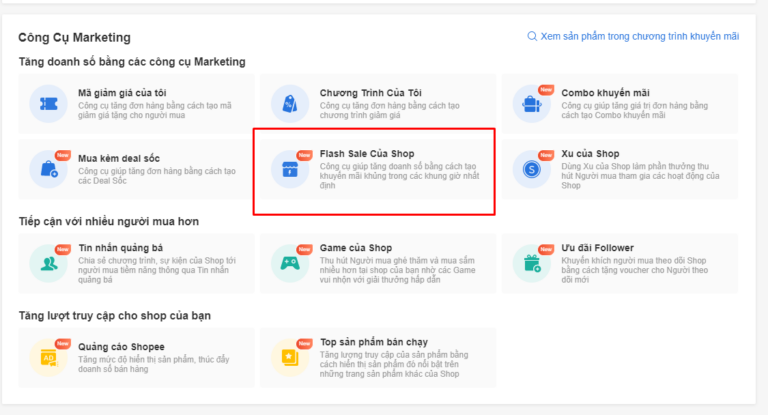
Task: Click the description text under Chương Trình Của Tôi
Action: 389,110
